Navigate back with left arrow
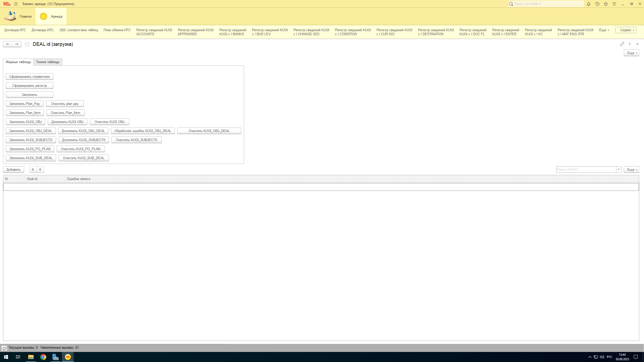The width and height of the screenshot is (644, 362). [x=8, y=44]
